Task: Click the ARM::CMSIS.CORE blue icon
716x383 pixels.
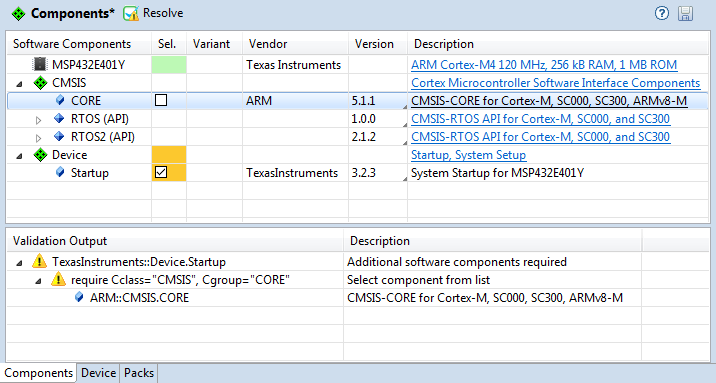Action: pos(79,298)
